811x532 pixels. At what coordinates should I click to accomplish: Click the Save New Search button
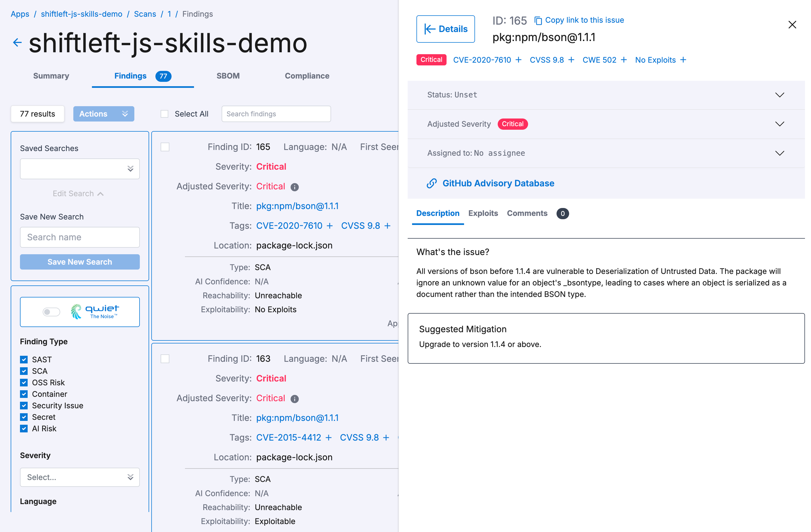(80, 262)
